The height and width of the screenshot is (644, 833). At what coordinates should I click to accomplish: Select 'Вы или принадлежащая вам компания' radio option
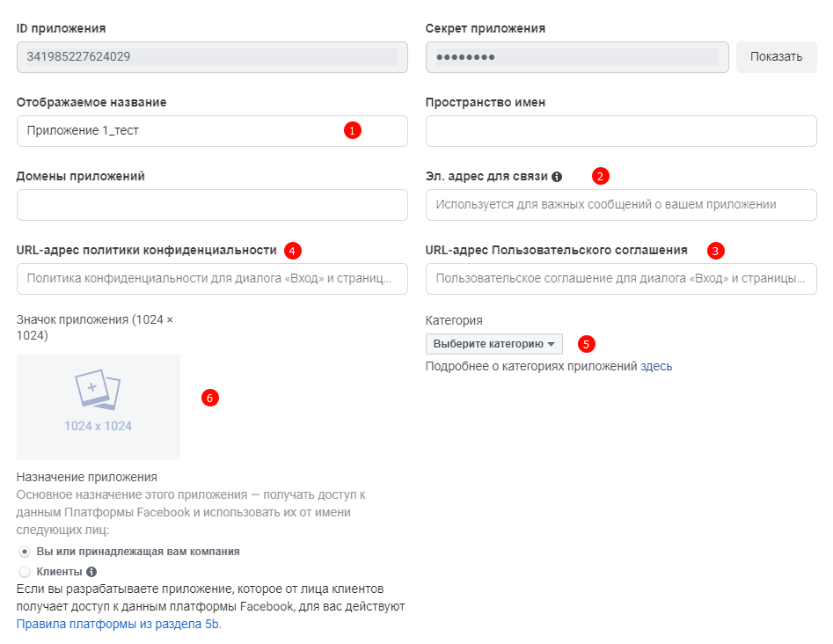(x=25, y=552)
